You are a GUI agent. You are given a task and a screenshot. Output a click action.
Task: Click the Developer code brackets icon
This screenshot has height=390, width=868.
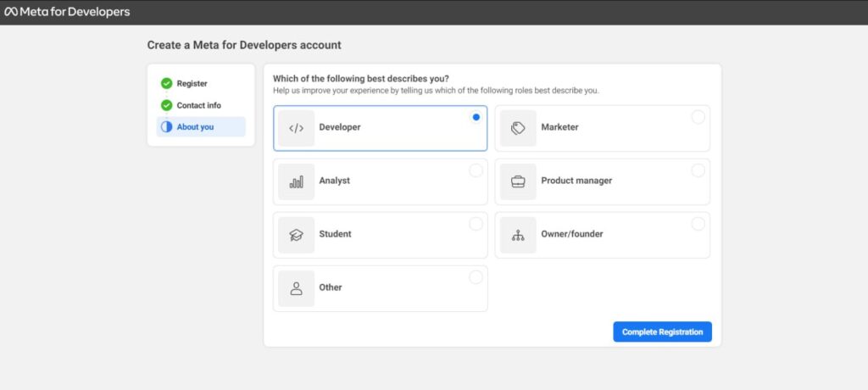coord(296,128)
